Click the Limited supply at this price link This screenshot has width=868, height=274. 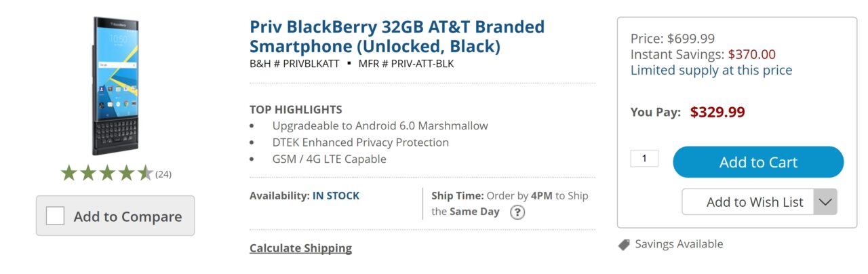(x=711, y=71)
